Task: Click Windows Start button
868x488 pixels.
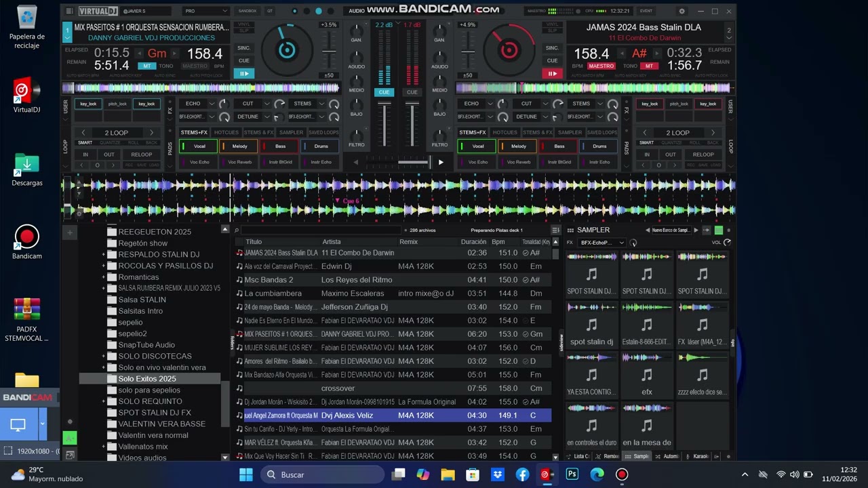Action: 245,474
